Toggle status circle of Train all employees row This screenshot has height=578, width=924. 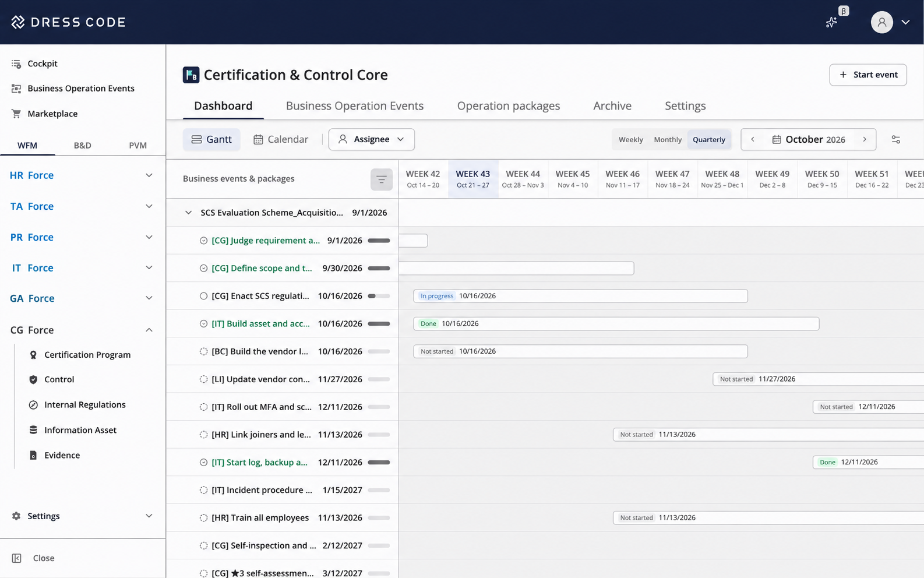(x=203, y=518)
